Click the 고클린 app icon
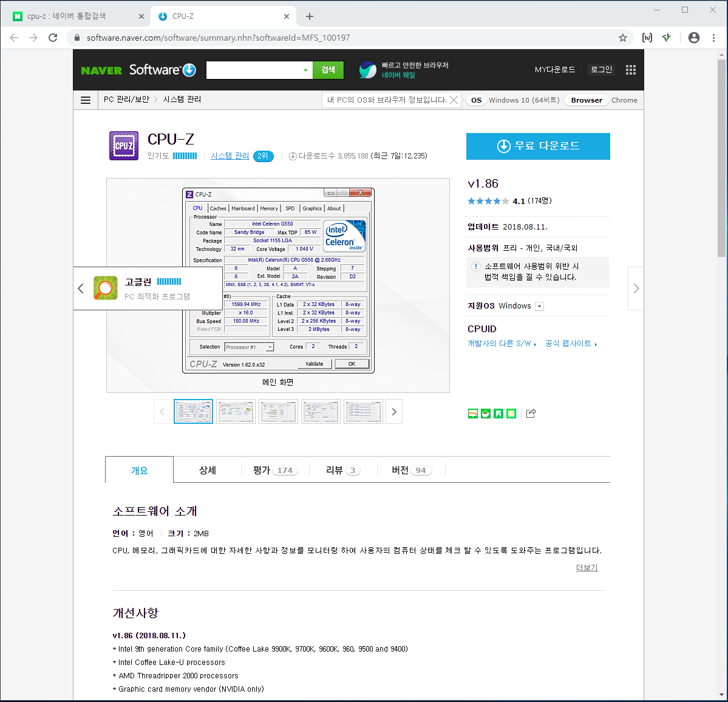This screenshot has width=728, height=702. point(106,288)
